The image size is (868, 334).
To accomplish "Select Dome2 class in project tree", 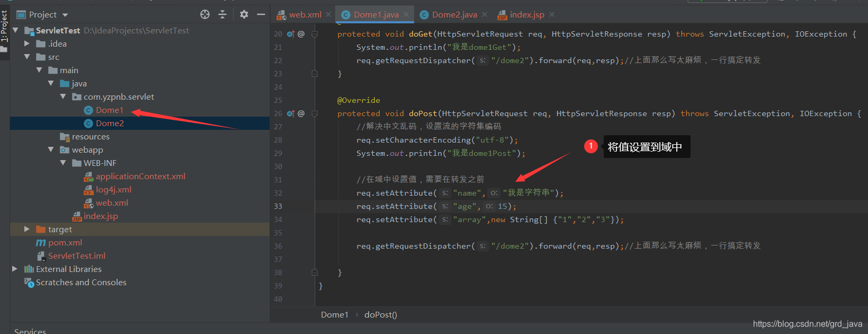I will 110,123.
